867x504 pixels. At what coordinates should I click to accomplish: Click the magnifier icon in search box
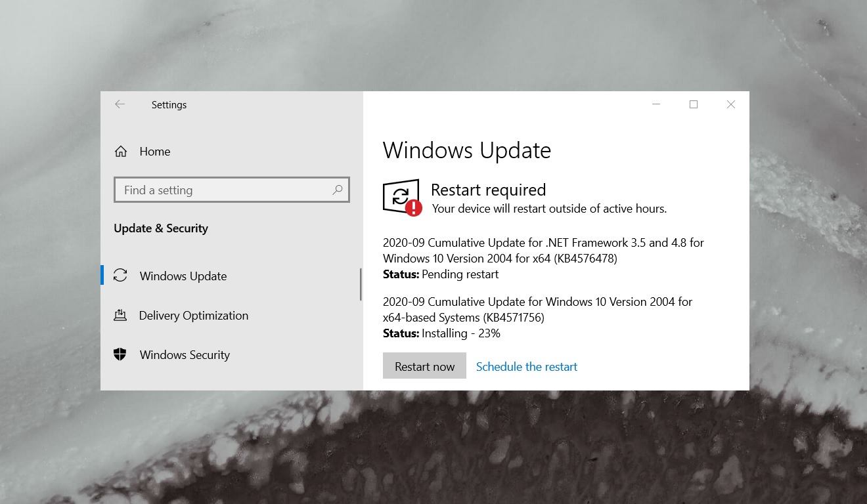[x=337, y=190]
